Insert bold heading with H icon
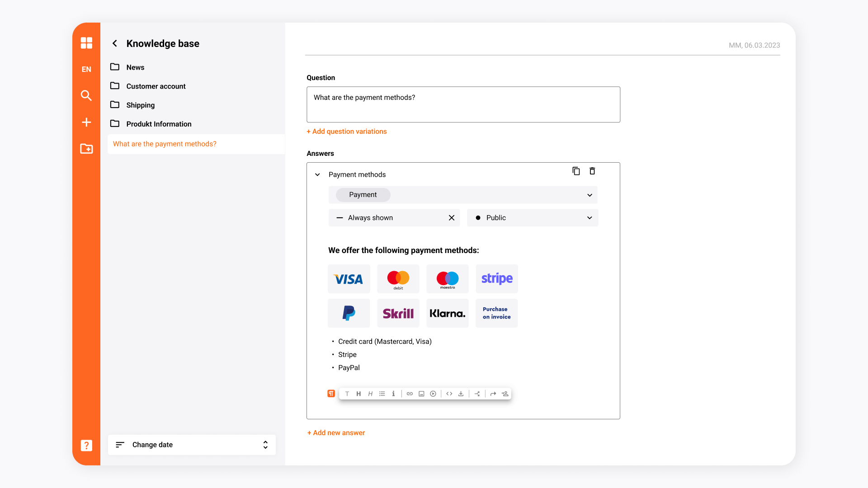The image size is (868, 488). (359, 394)
